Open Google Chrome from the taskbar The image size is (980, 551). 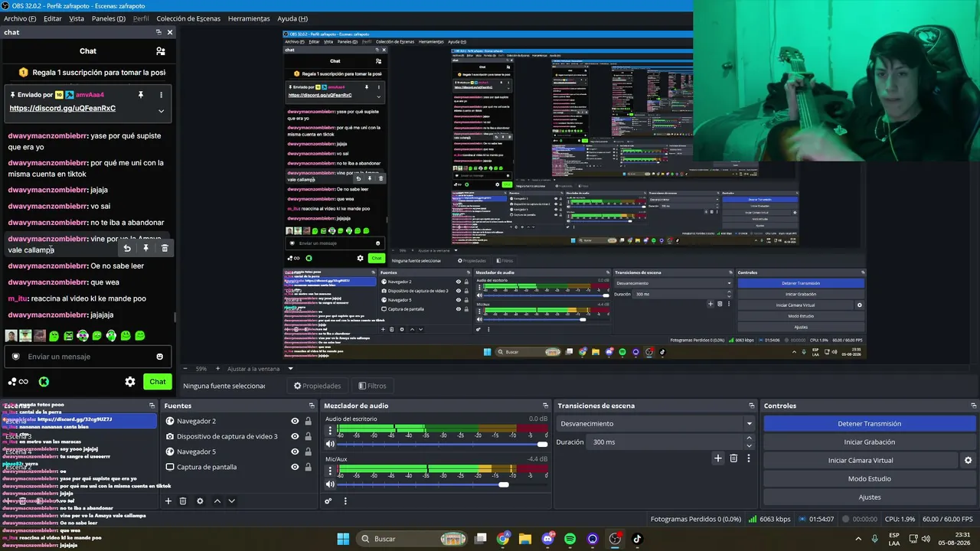pyautogui.click(x=503, y=539)
